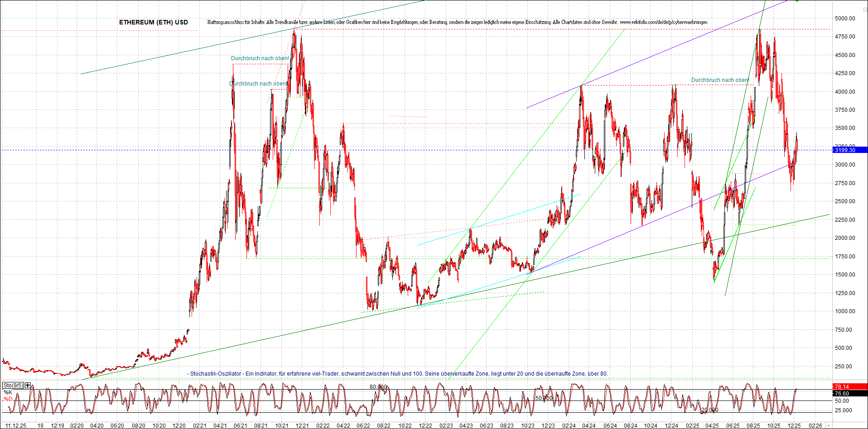Click the %K line legend label
The width and height of the screenshot is (868, 429).
pyautogui.click(x=8, y=392)
